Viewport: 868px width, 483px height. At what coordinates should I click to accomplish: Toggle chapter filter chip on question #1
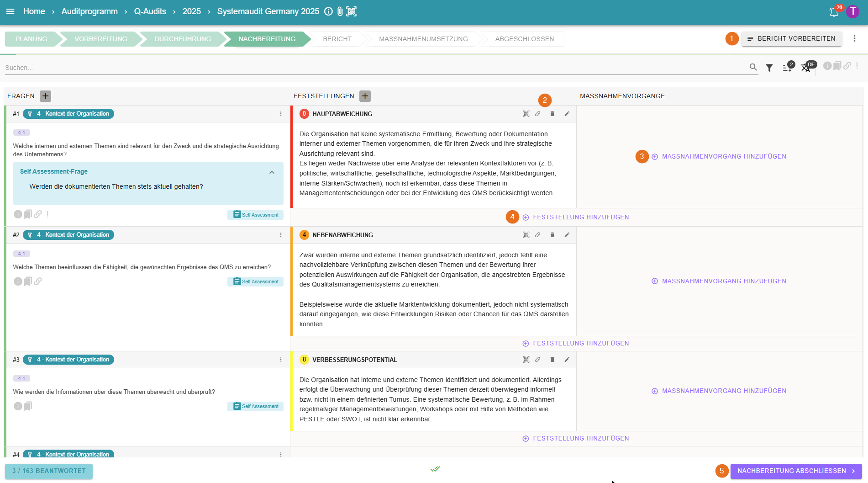point(68,114)
